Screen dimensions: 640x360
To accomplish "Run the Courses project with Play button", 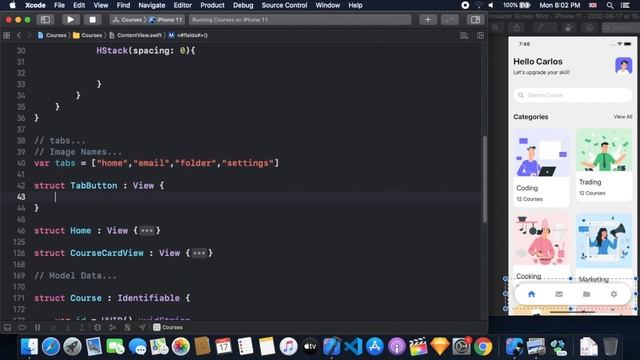I will pyautogui.click(x=70, y=20).
